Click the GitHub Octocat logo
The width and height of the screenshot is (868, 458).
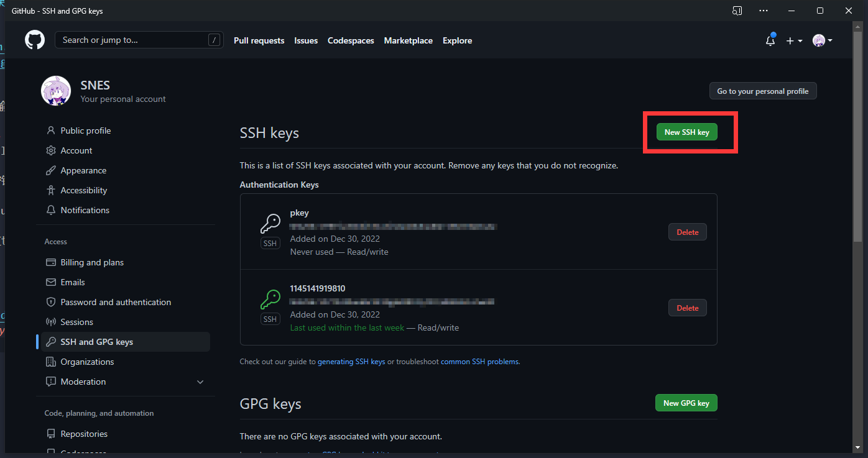click(x=35, y=40)
